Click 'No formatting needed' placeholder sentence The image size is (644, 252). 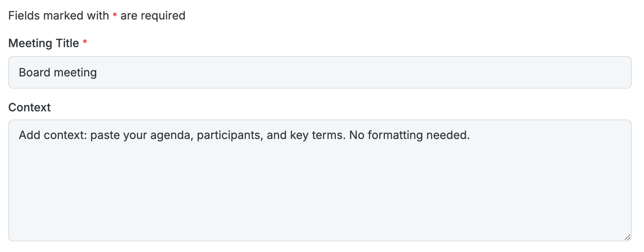(409, 135)
